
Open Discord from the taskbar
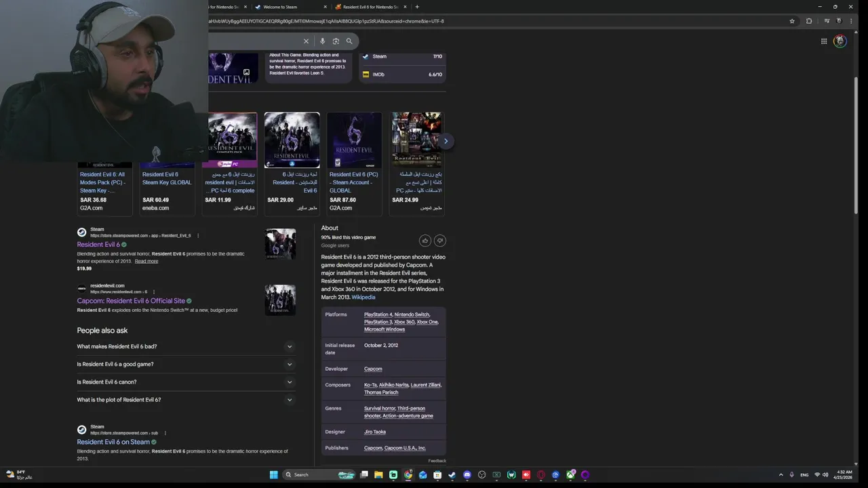point(467,475)
